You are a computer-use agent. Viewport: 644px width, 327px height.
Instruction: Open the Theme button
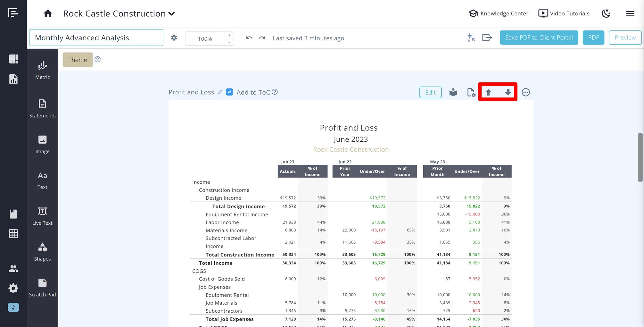click(78, 60)
